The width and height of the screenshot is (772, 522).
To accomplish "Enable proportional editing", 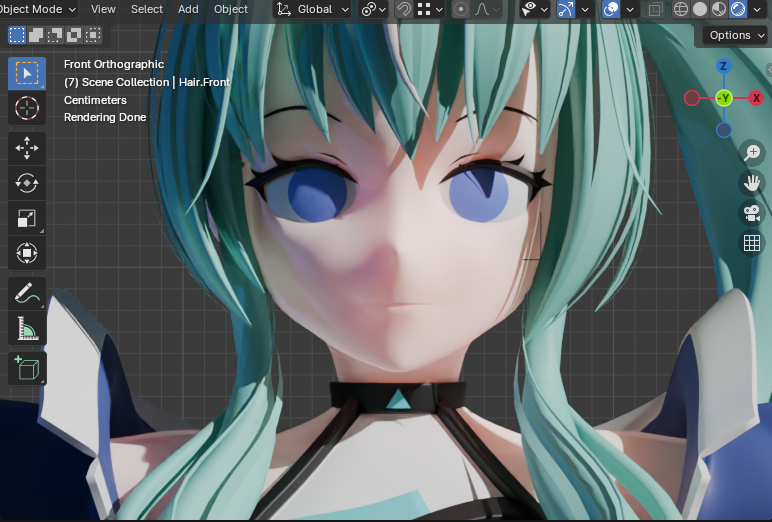I will click(x=461, y=9).
